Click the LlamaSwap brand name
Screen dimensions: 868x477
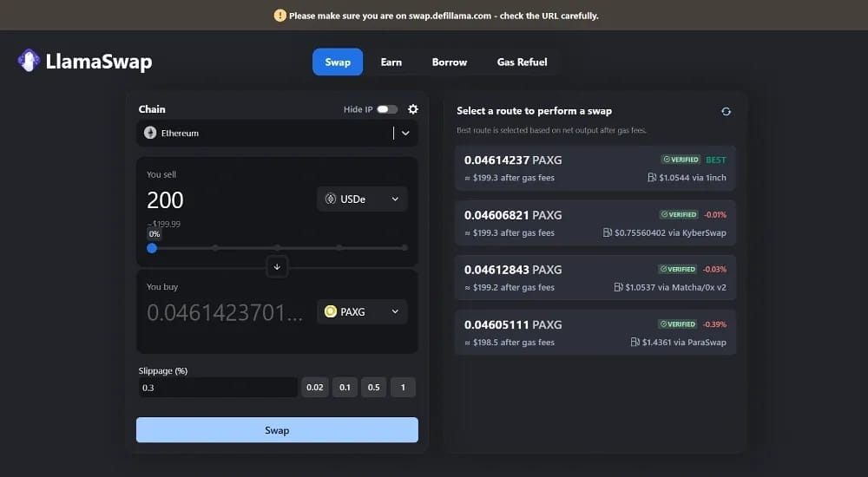click(99, 62)
